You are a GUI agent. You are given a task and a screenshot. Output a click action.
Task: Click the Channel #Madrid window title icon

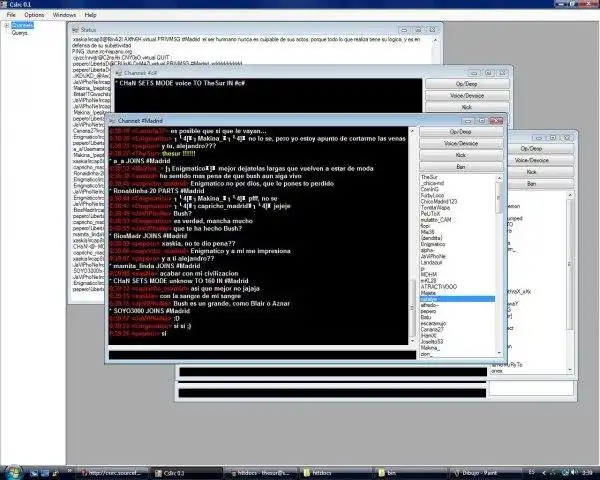[112, 121]
